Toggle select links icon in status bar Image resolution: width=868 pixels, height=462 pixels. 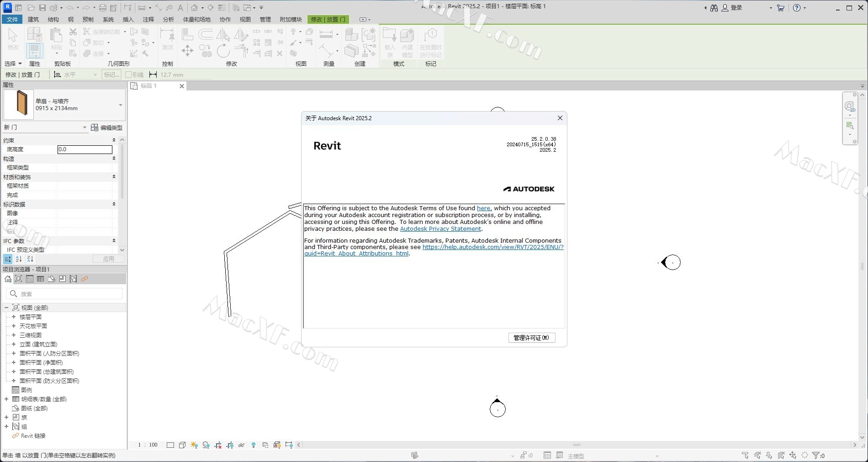746,455
